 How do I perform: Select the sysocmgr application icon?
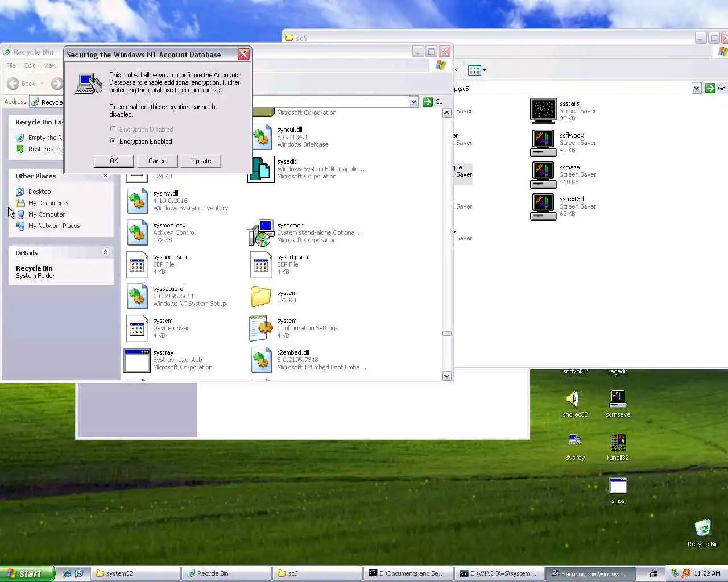click(x=261, y=233)
